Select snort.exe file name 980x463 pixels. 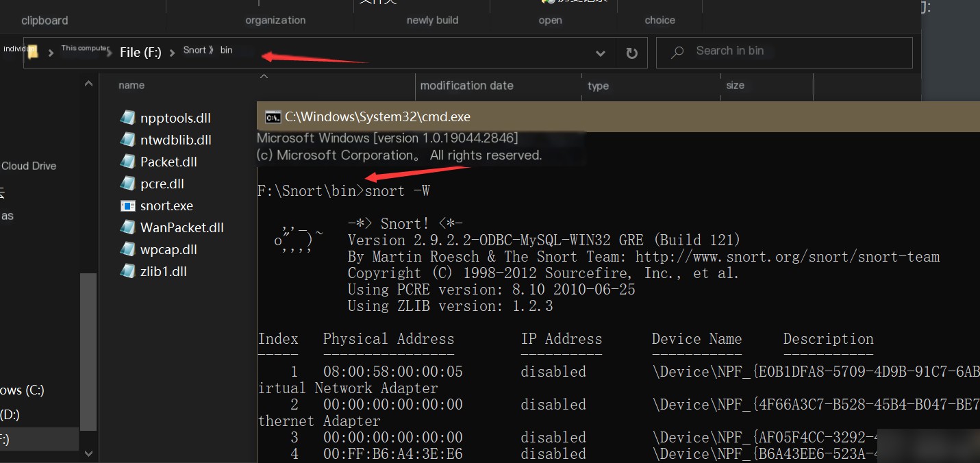[166, 206]
